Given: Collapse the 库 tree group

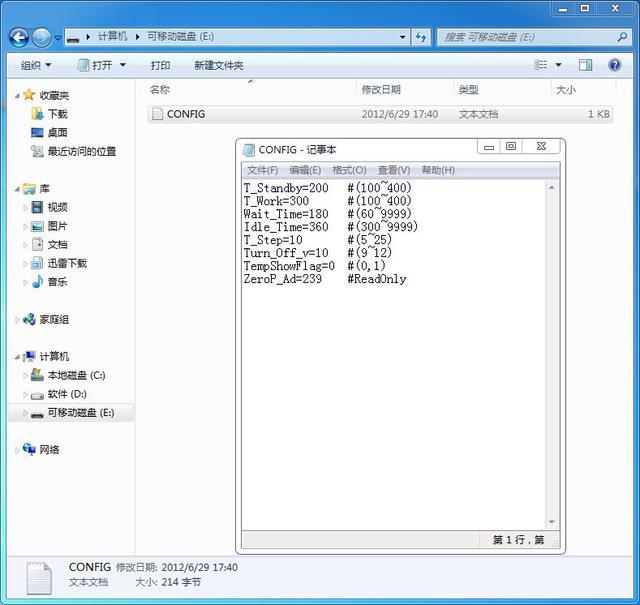Looking at the screenshot, I should (17, 189).
